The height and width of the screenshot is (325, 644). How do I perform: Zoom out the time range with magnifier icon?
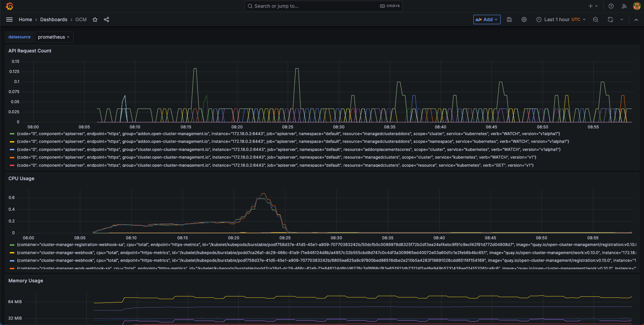click(595, 19)
